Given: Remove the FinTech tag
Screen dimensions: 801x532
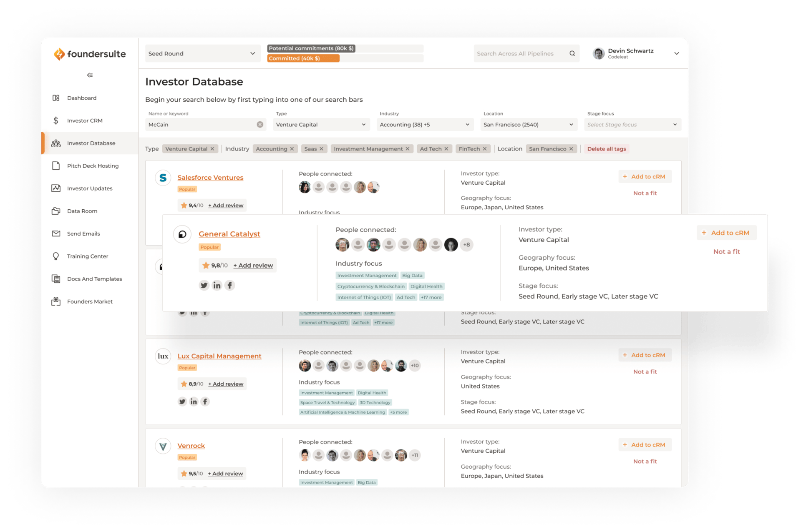Looking at the screenshot, I should tap(485, 149).
